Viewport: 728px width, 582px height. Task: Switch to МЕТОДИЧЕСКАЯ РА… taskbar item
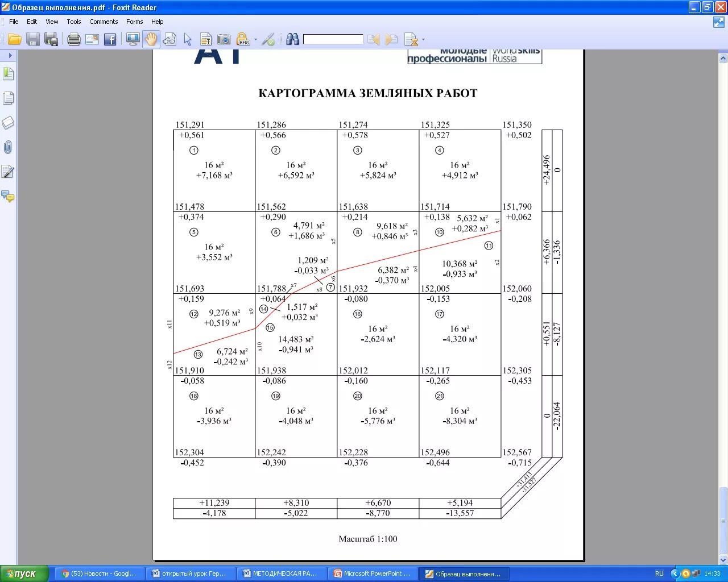[282, 573]
